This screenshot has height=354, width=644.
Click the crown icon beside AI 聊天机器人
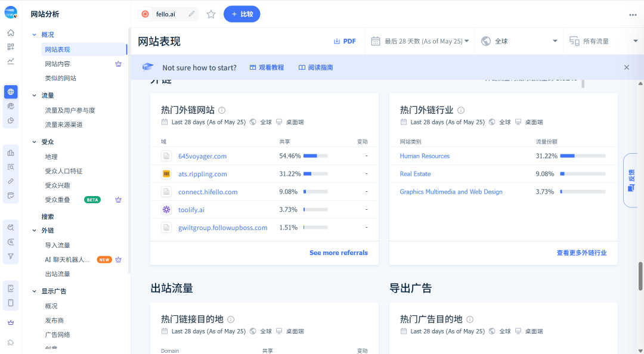(118, 260)
